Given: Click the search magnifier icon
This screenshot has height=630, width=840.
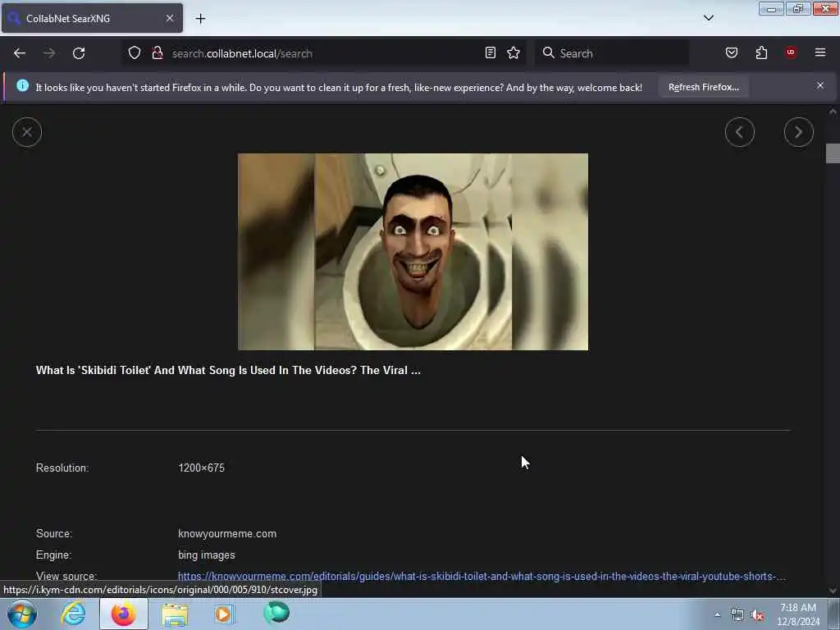Looking at the screenshot, I should (548, 52).
